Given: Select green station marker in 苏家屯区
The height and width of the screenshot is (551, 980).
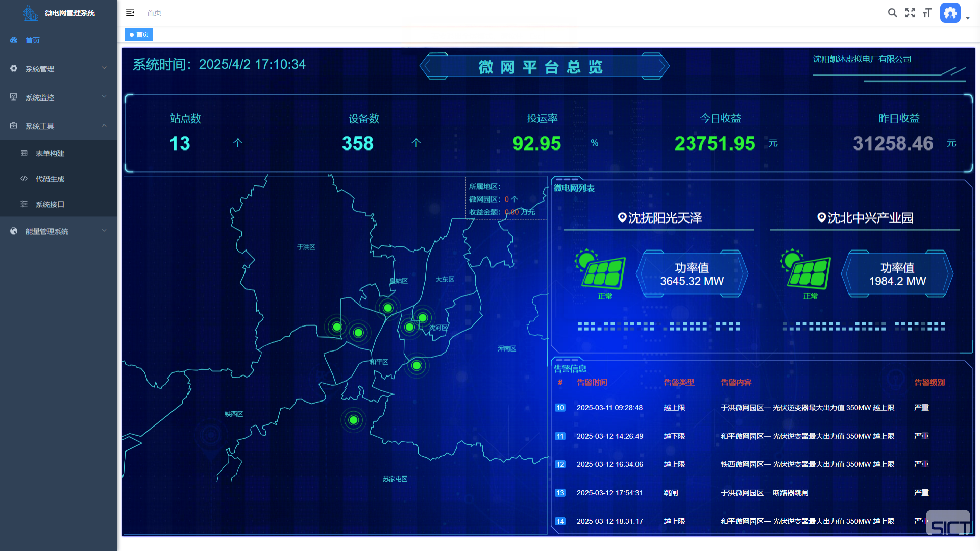Looking at the screenshot, I should (x=354, y=420).
